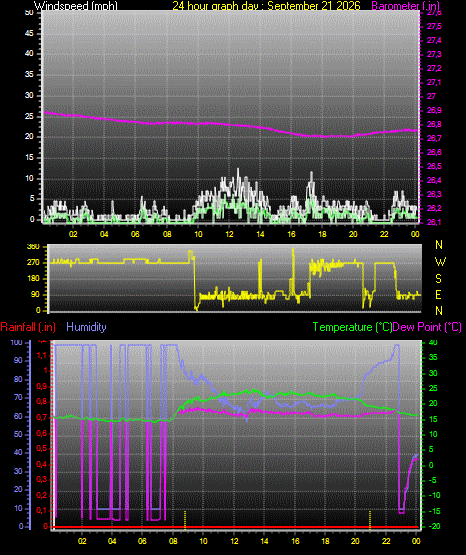Click the 'Rainfall (.in)' legend label

28,327
